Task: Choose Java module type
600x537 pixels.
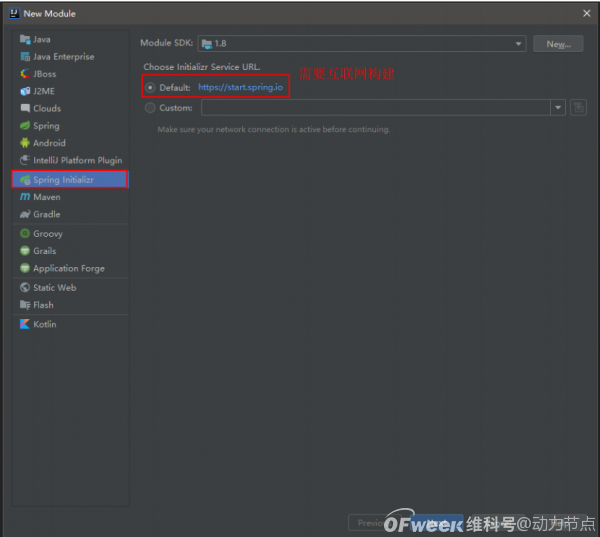Action: 71,39
